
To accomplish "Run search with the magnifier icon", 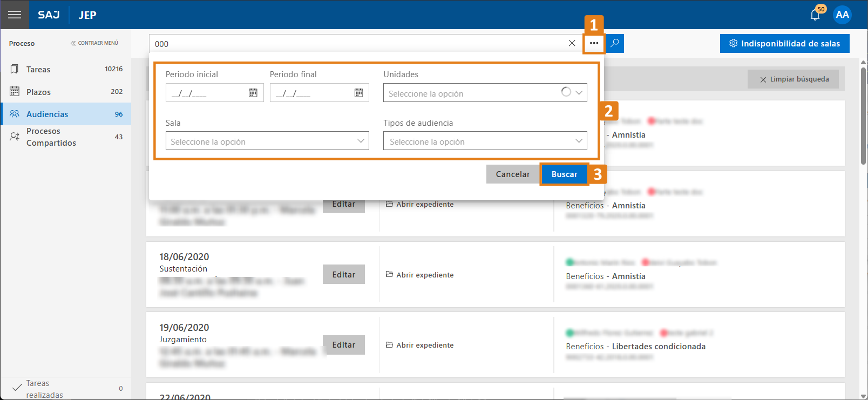I will [615, 43].
